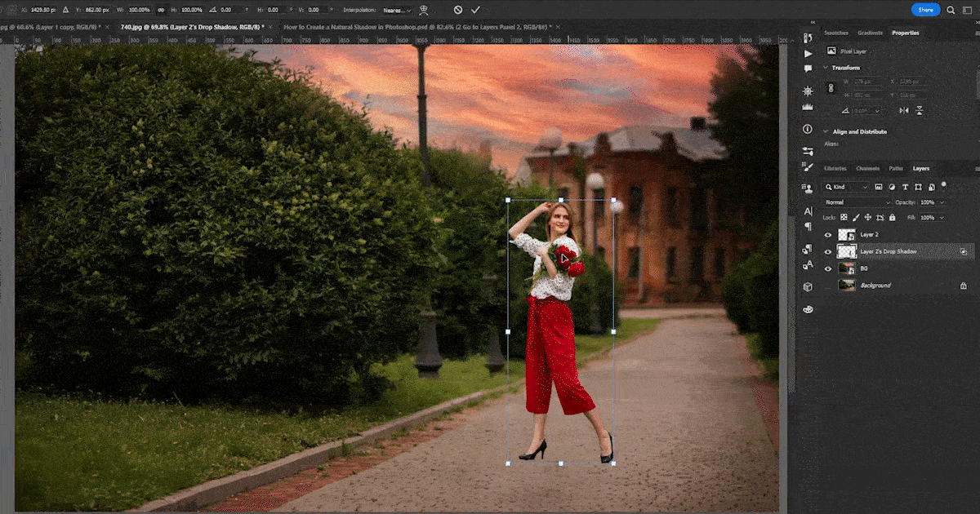This screenshot has height=514, width=980.
Task: Click the blue Share button
Action: point(925,10)
